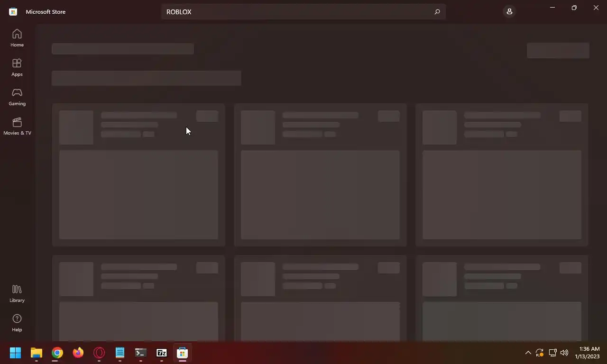This screenshot has height=364, width=607.
Task: Click the Microsoft Store logo in title bar
Action: tap(13, 12)
